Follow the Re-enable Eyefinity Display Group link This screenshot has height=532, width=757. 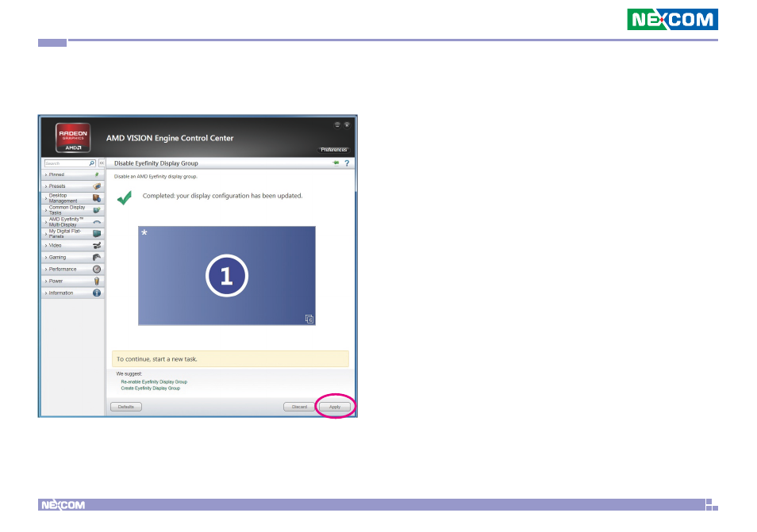coord(154,381)
